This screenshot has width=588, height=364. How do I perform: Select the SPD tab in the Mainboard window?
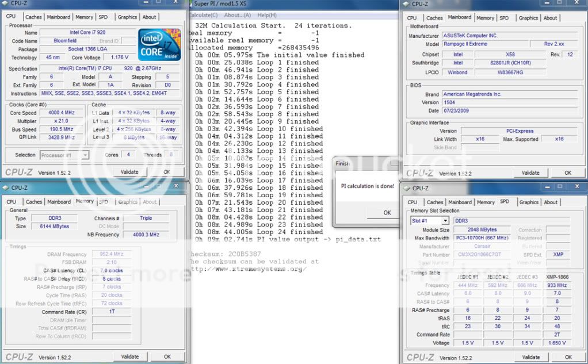(505, 18)
